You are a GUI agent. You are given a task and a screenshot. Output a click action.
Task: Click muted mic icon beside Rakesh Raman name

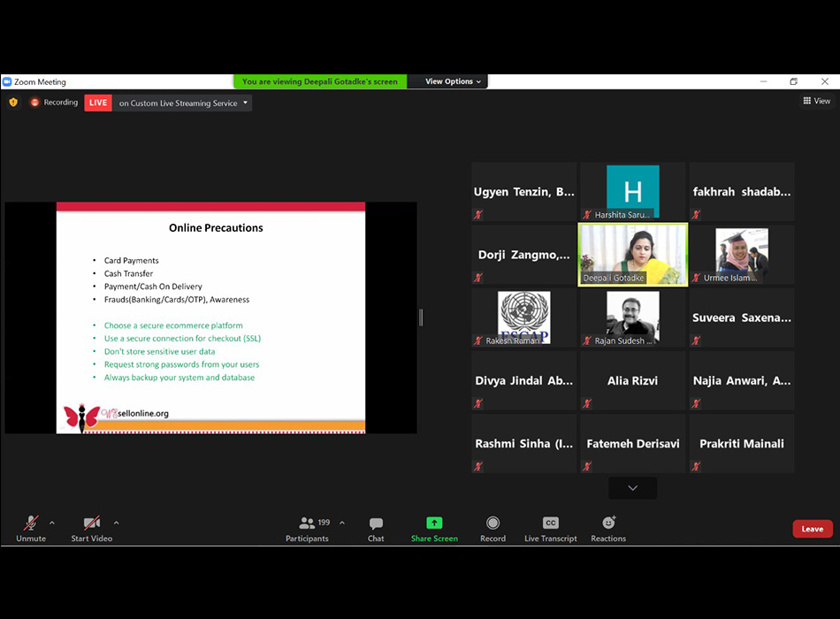[478, 340]
